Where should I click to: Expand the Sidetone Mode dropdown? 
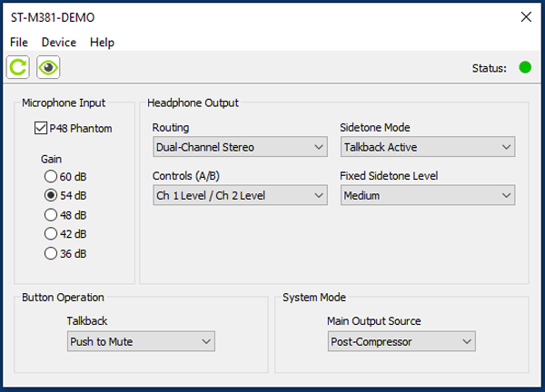[428, 147]
